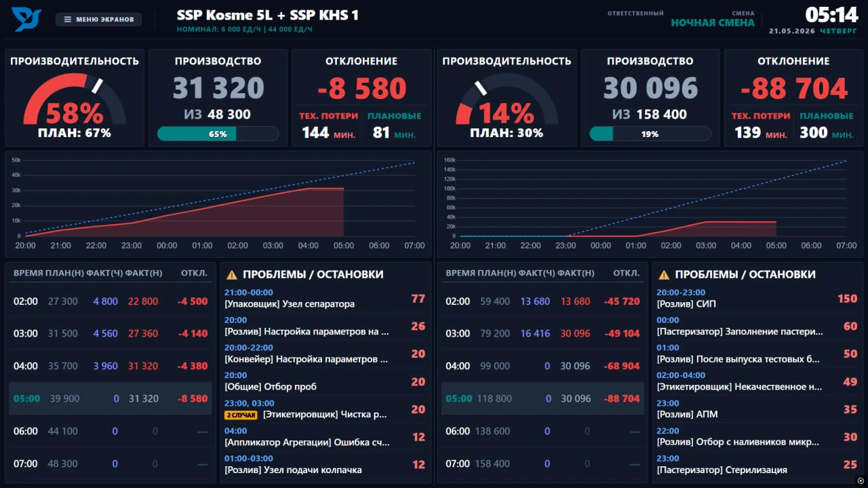Click warning triangle icon in right ПРОБЛЕМЫ panel
This screenshot has width=868, height=488.
(x=664, y=275)
